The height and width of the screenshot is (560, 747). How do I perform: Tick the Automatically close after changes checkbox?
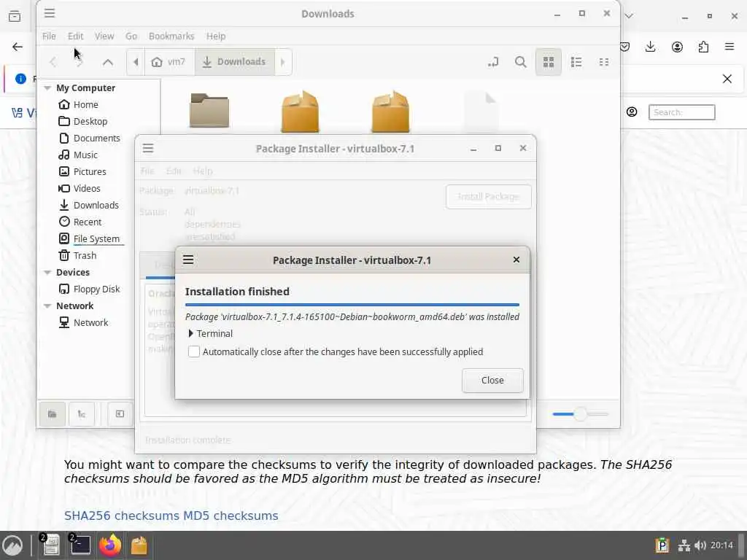coord(194,351)
